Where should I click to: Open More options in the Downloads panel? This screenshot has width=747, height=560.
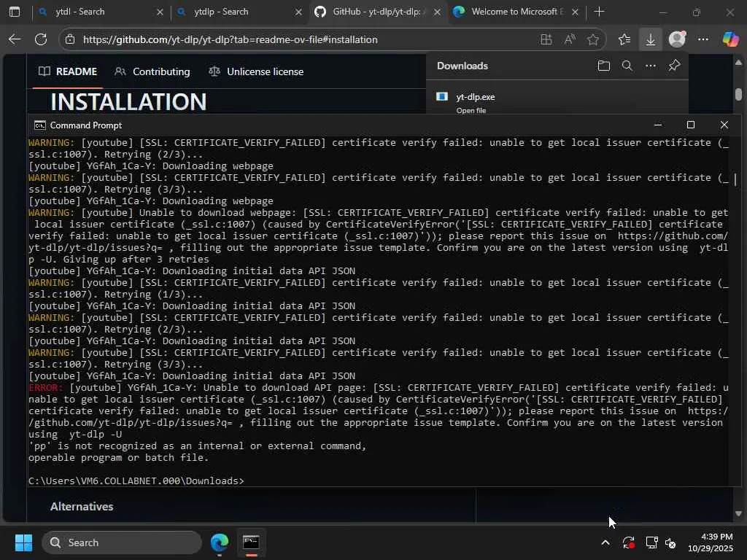point(650,66)
